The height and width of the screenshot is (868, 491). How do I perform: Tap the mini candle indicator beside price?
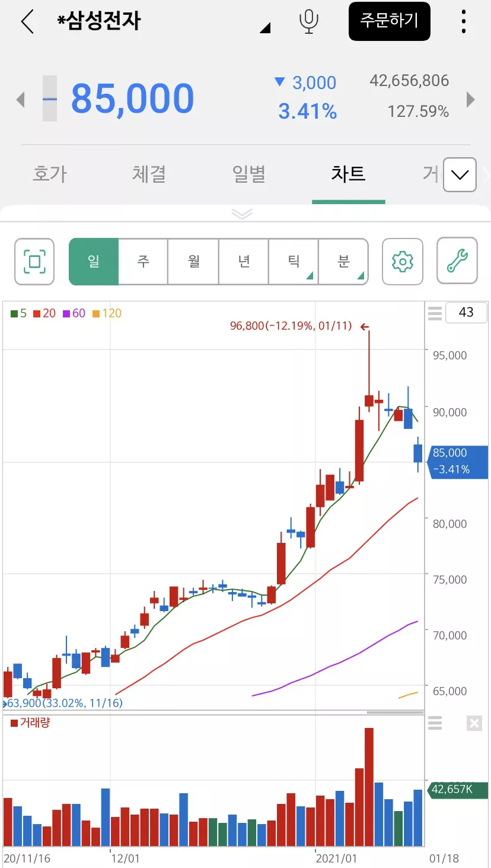point(50,98)
